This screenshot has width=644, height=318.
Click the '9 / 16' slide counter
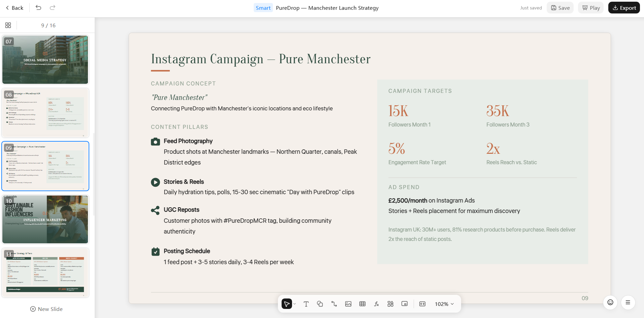pyautogui.click(x=48, y=25)
